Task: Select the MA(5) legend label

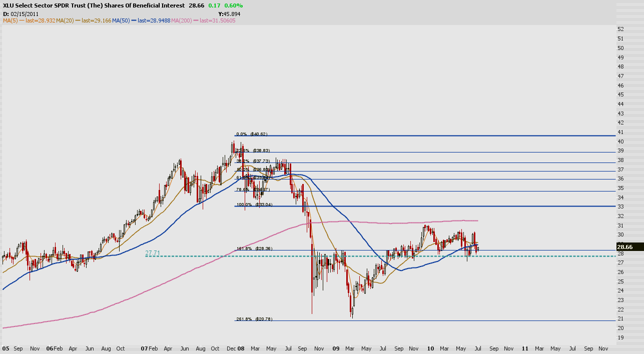Action: coord(11,20)
